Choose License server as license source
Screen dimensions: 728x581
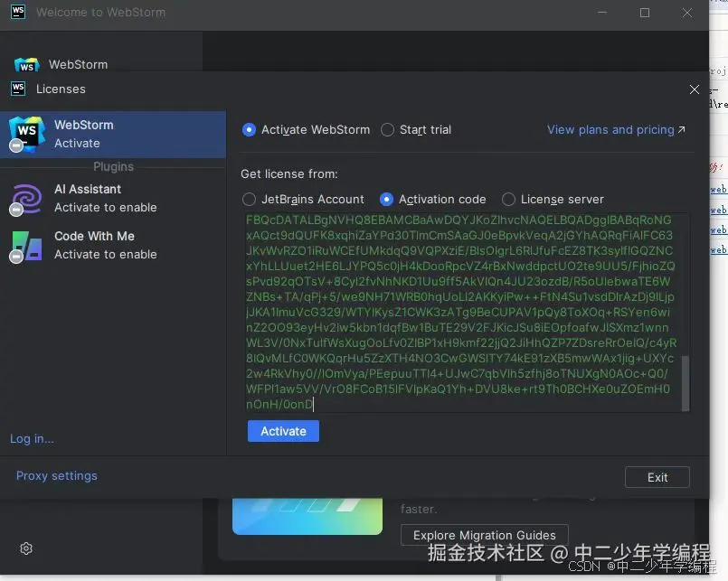click(509, 199)
